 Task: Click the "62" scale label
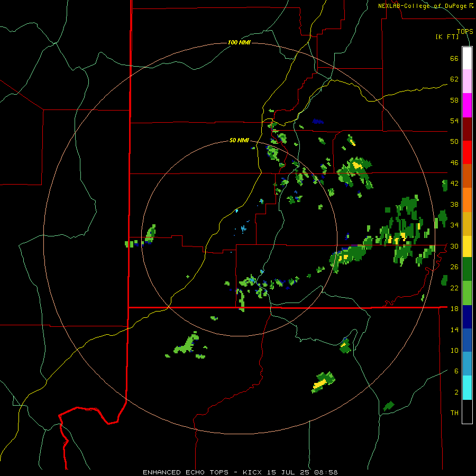click(x=454, y=79)
